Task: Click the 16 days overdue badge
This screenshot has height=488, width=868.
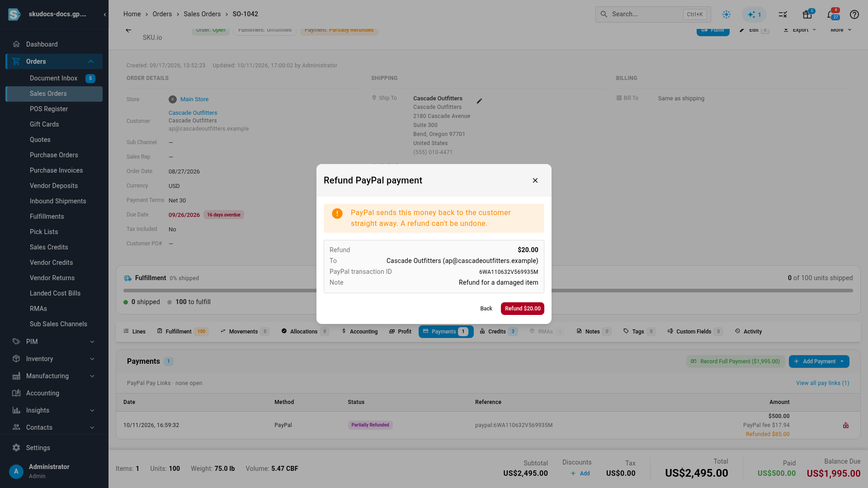Action: pyautogui.click(x=224, y=215)
